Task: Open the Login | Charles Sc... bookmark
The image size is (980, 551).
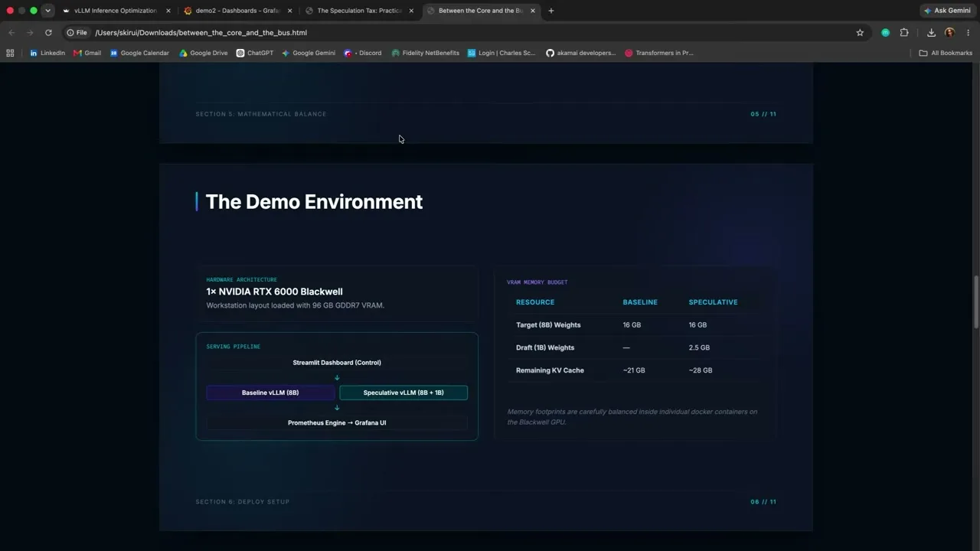Action: 501,53
